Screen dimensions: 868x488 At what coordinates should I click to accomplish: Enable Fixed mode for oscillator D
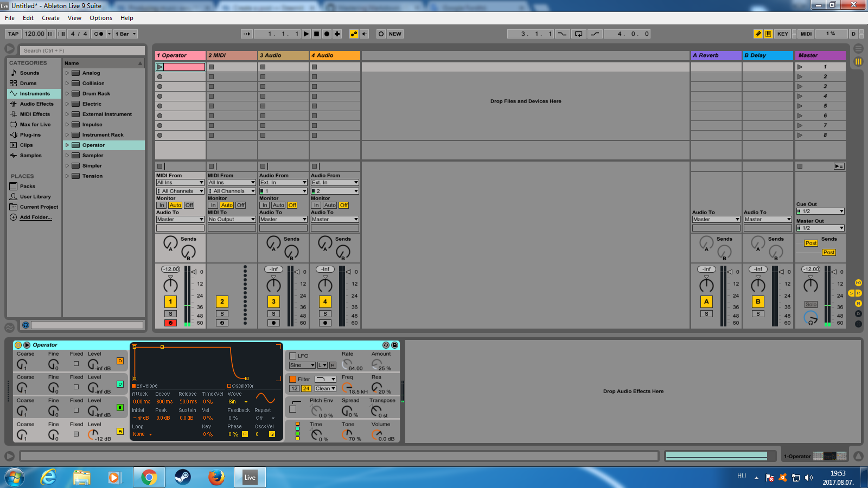[76, 364]
